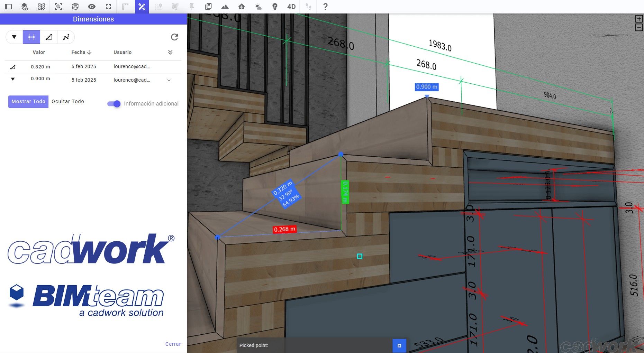This screenshot has height=353, width=644.
Task: Activate the fullscreen frame icon
Action: tap(108, 7)
